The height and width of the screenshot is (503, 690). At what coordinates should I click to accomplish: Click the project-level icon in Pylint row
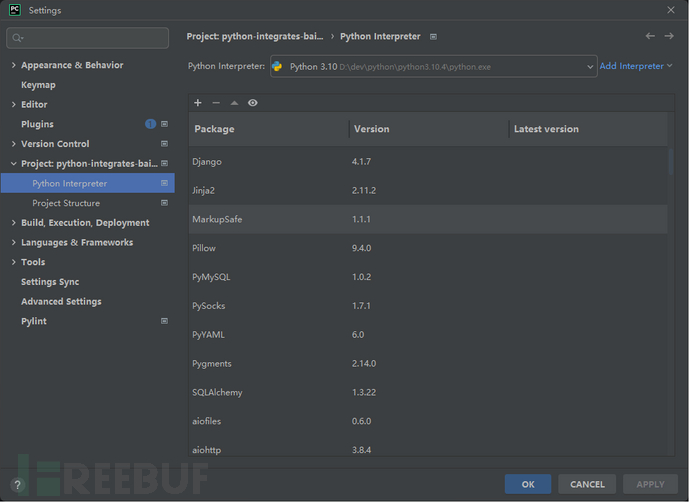click(165, 321)
